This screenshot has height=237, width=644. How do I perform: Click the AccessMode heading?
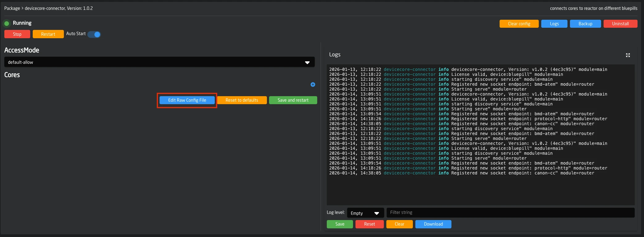[22, 50]
